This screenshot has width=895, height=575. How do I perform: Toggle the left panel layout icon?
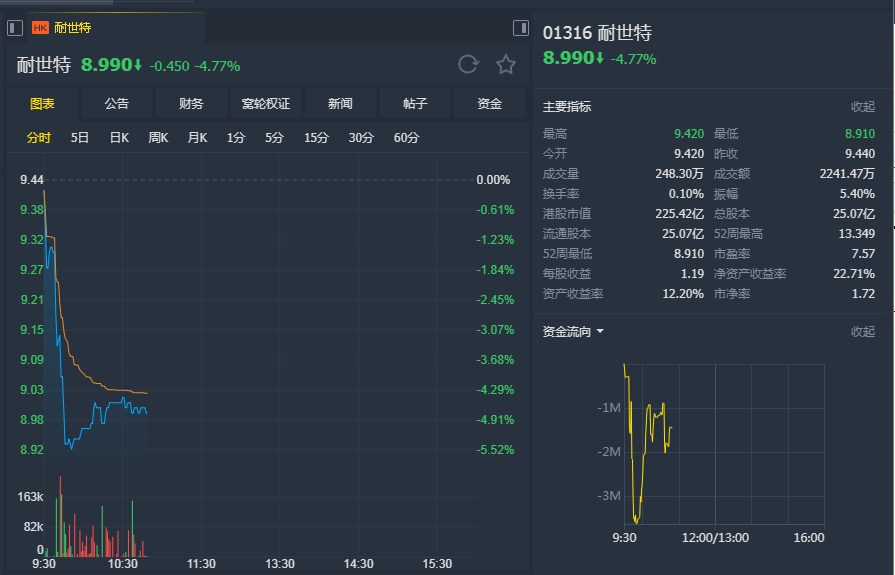click(x=15, y=28)
